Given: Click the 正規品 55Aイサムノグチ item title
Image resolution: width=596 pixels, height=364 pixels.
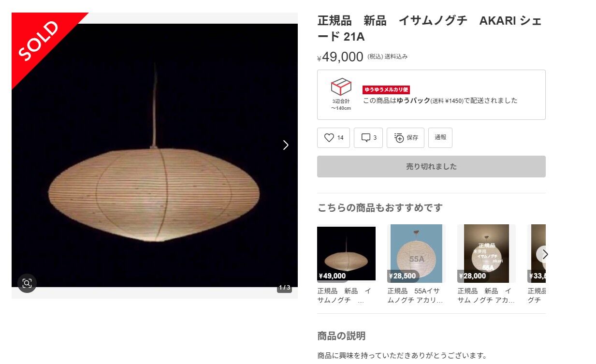Looking at the screenshot, I should tap(415, 295).
